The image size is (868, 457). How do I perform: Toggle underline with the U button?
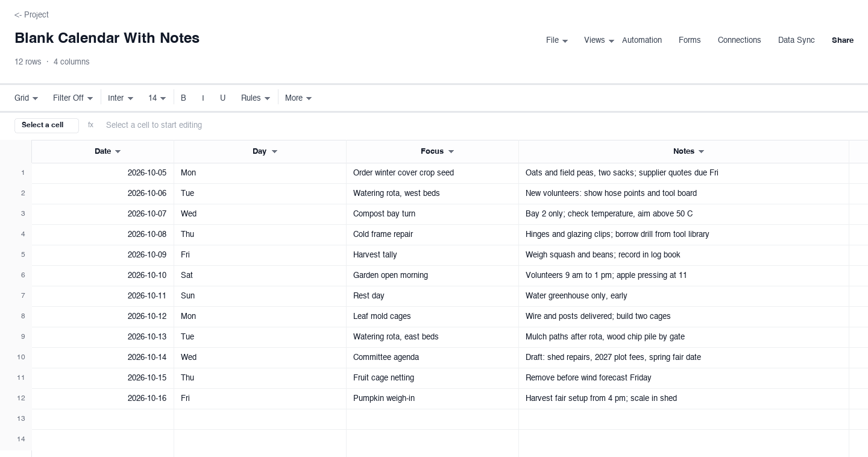[222, 98]
